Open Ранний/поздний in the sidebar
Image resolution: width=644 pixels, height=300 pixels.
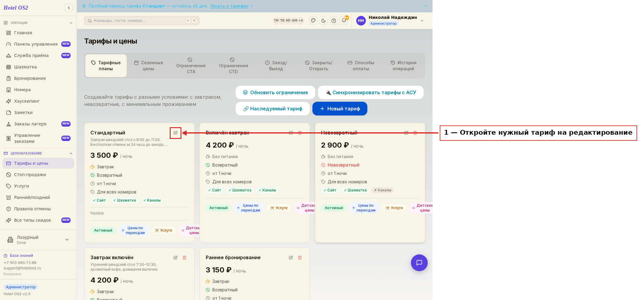(38, 197)
